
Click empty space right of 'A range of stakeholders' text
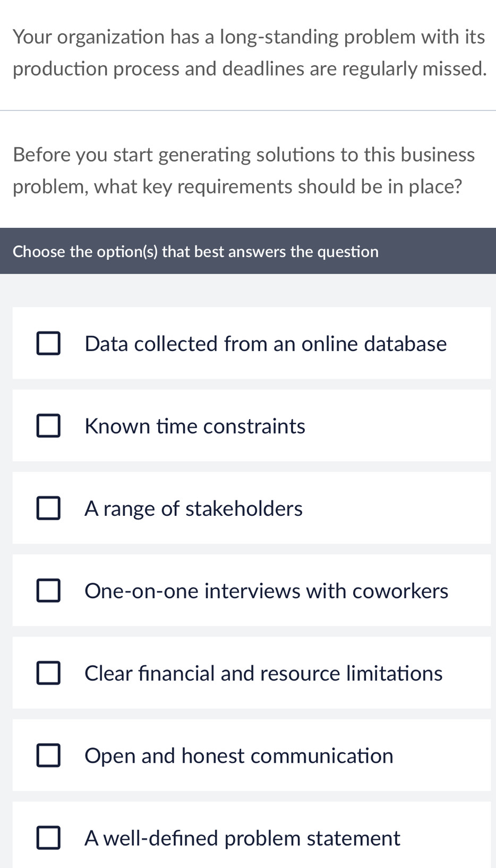pyautogui.click(x=398, y=508)
